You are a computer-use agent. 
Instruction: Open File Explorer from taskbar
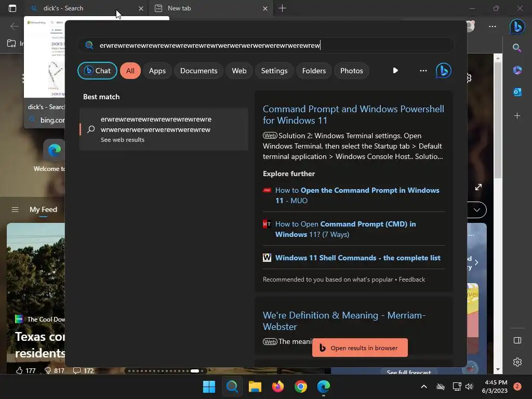tap(255, 387)
